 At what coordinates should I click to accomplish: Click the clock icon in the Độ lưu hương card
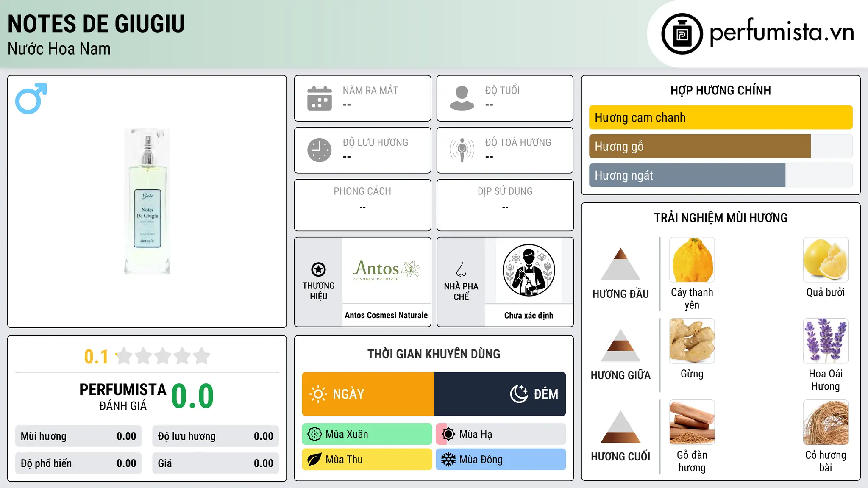320,150
